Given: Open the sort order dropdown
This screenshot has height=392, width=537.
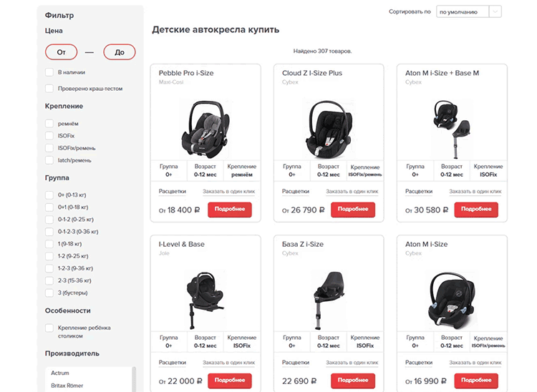Looking at the screenshot, I should pyautogui.click(x=468, y=11).
